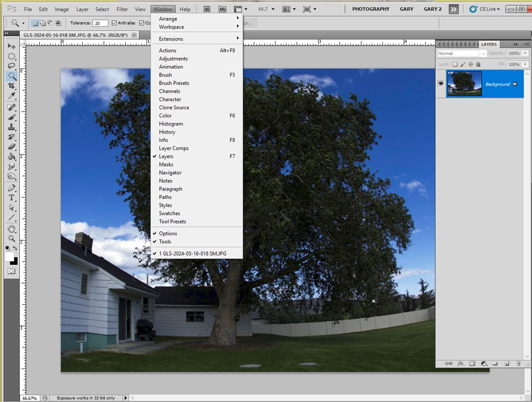The width and height of the screenshot is (532, 402).
Task: Open the Normal blend mode dropdown
Action: [462, 53]
